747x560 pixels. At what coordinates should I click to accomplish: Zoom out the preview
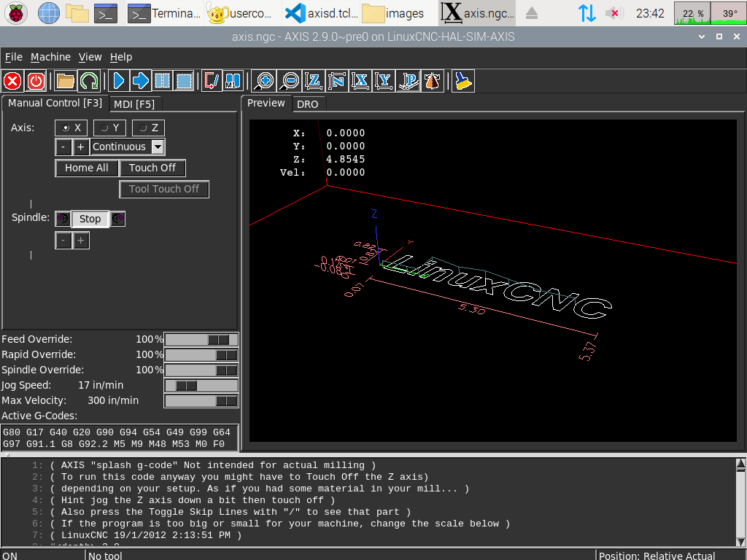(289, 81)
